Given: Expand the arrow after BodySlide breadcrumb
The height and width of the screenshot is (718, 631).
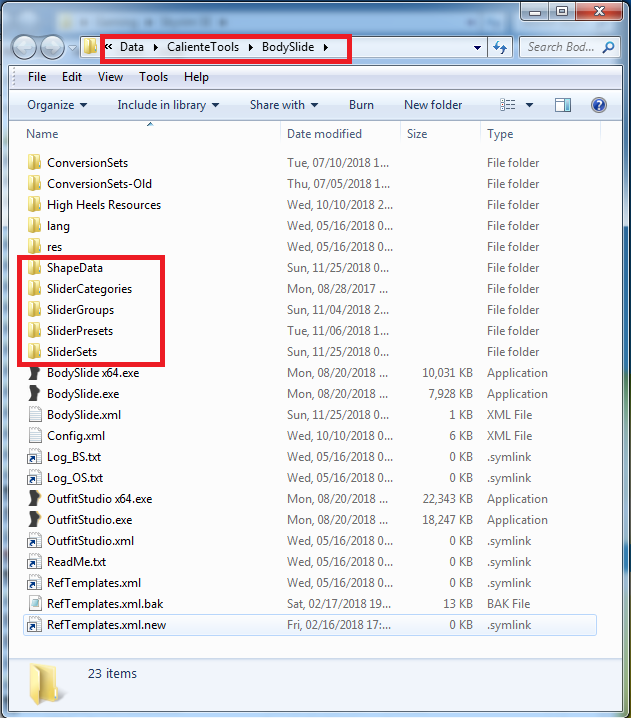Looking at the screenshot, I should tap(326, 47).
